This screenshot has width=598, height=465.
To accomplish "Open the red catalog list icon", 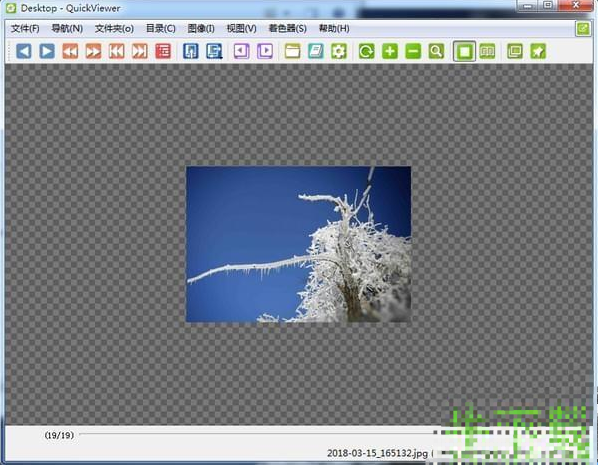I will click(163, 51).
